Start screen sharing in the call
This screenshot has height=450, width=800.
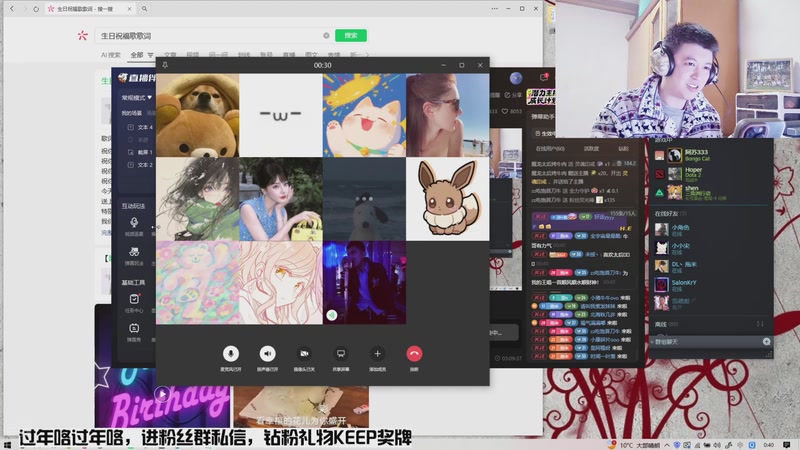(x=341, y=354)
